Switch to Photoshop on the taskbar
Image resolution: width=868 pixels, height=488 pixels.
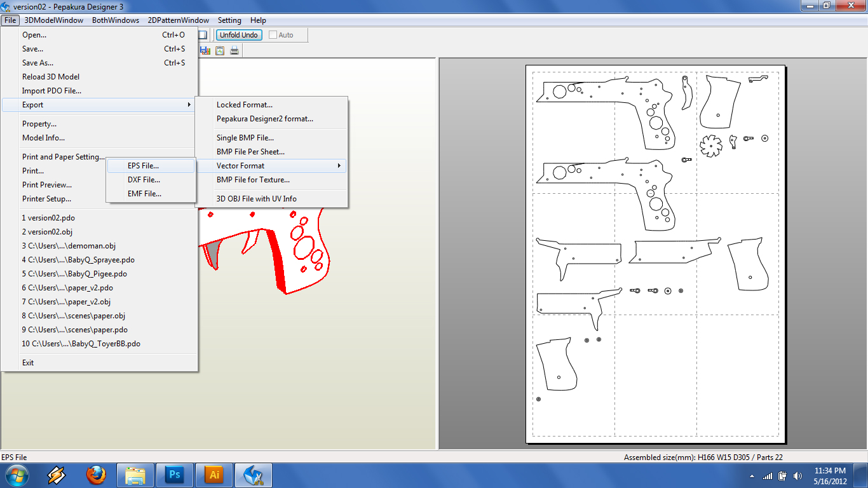pos(174,475)
